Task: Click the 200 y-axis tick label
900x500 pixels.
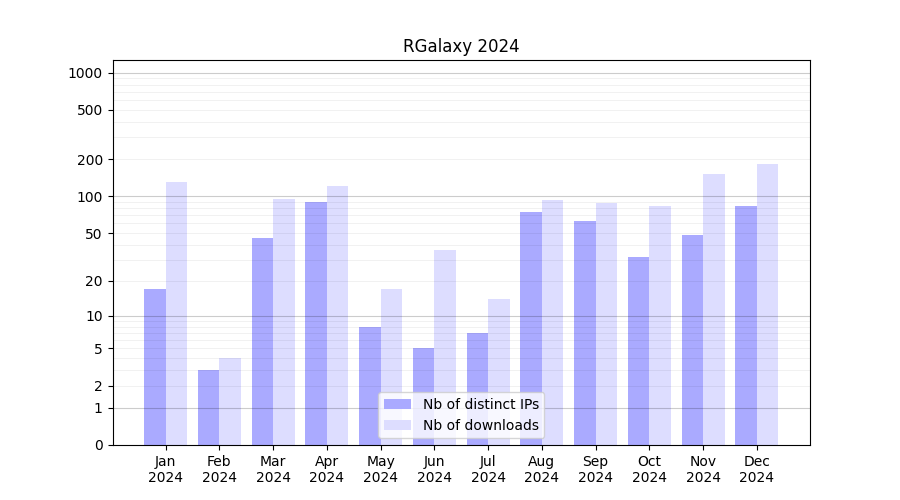Action: pyautogui.click(x=91, y=160)
